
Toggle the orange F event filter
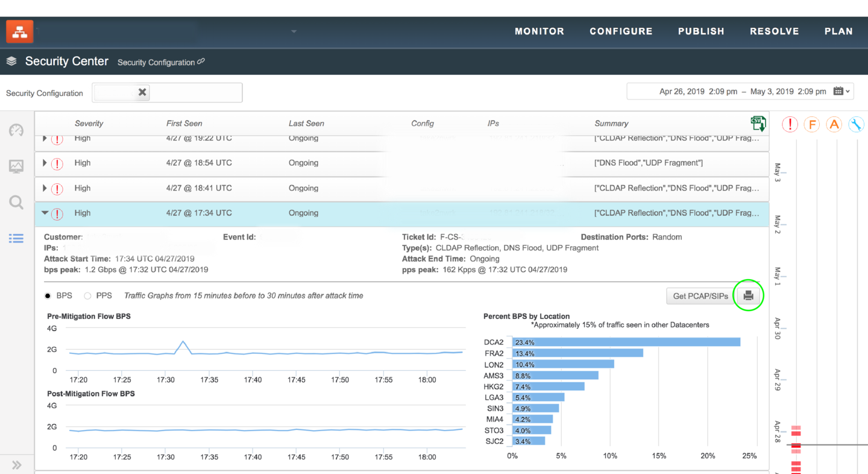tap(812, 125)
